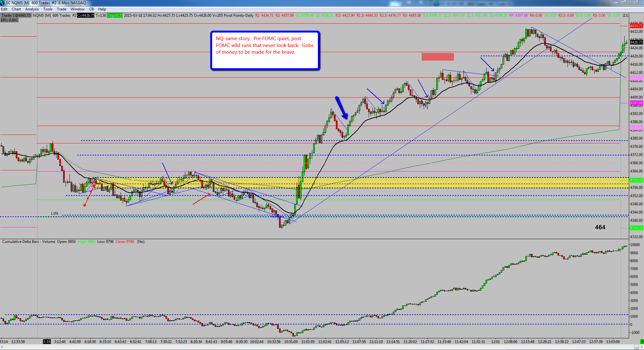Click the 'DPL: 0.00C' daily profit label
The image size is (644, 350).
coord(9,20)
